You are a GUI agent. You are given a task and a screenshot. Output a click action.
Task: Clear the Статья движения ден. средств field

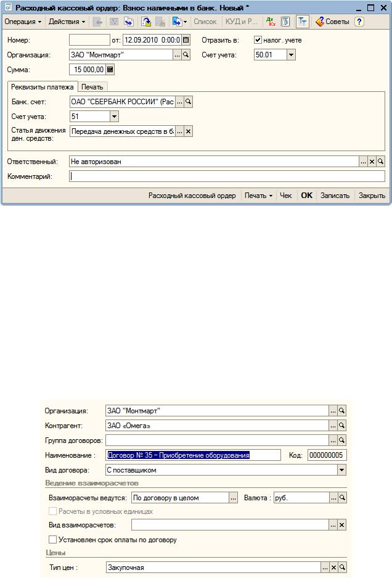(x=188, y=131)
